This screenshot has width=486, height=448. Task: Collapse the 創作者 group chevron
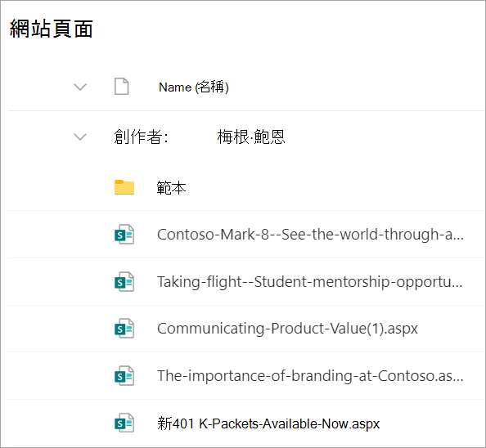[80, 137]
